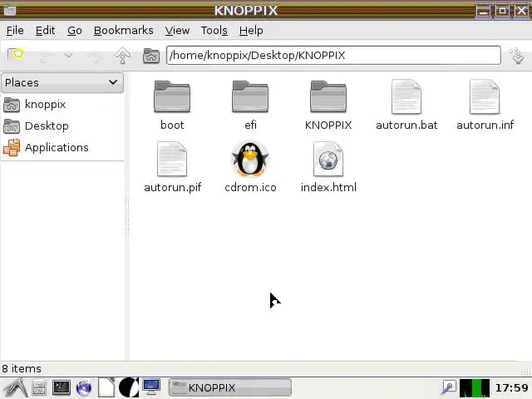Click the black-and-white circle taskbar icon
Image resolution: width=532 pixels, height=399 pixels.
point(129,387)
